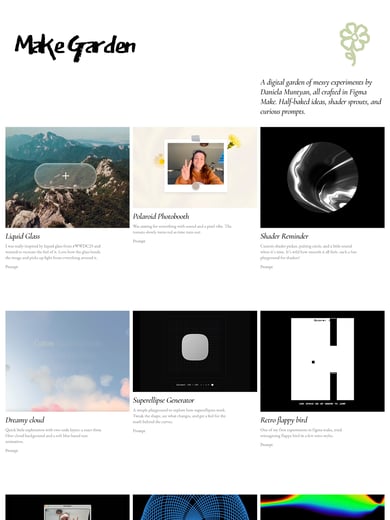
Task: Open the Liquid Glass mountain thumbnail
Action: [x=67, y=177]
